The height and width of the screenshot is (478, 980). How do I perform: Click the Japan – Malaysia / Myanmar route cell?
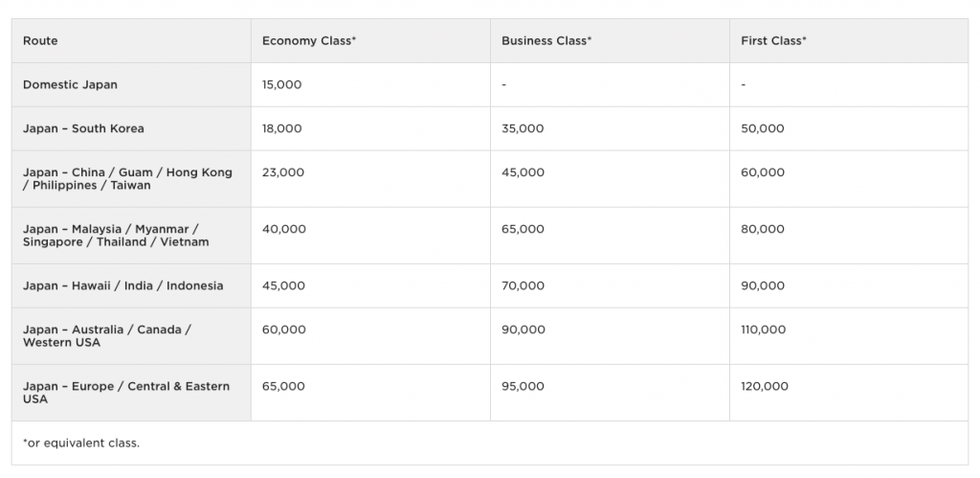pyautogui.click(x=116, y=236)
